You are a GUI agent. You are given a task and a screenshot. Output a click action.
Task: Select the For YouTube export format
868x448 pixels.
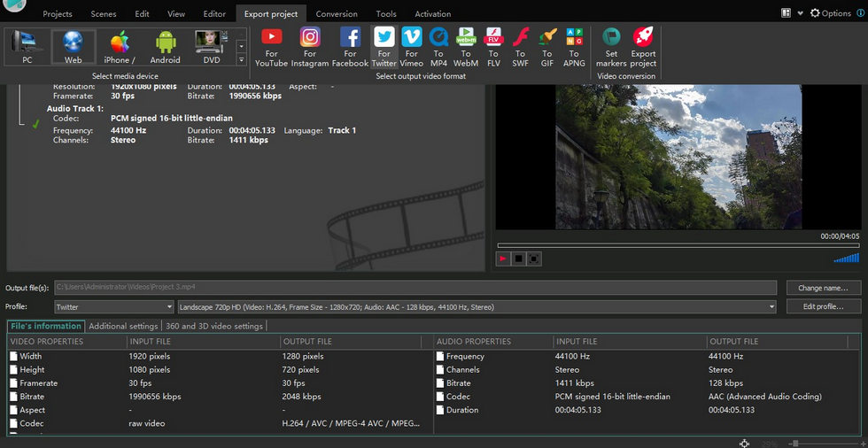click(271, 48)
